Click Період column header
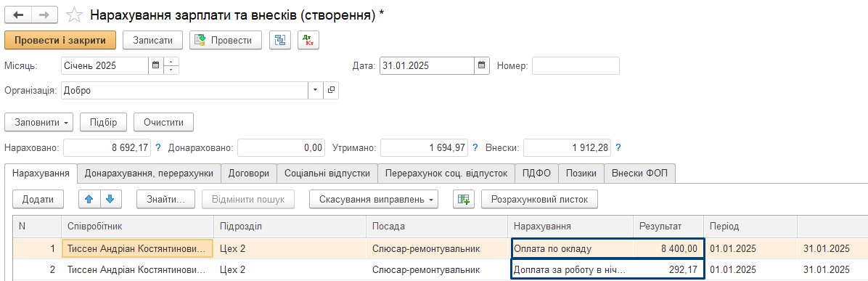Screen dimensions: 868x281 pyautogui.click(x=750, y=227)
